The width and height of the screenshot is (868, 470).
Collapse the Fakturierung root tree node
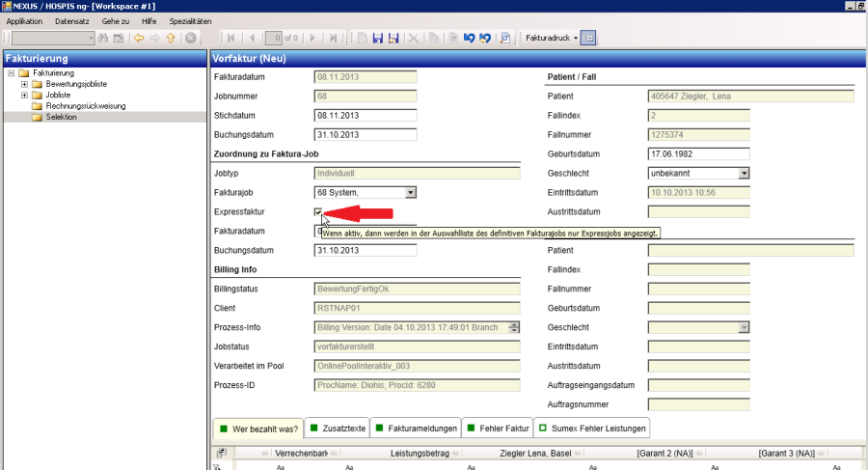(x=10, y=73)
